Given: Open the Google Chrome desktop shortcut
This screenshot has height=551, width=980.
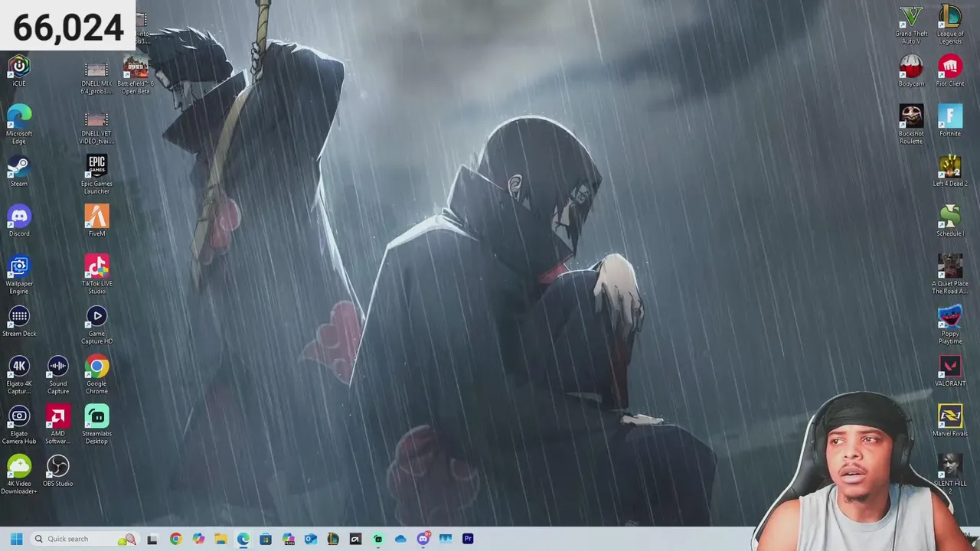Looking at the screenshot, I should click(96, 375).
